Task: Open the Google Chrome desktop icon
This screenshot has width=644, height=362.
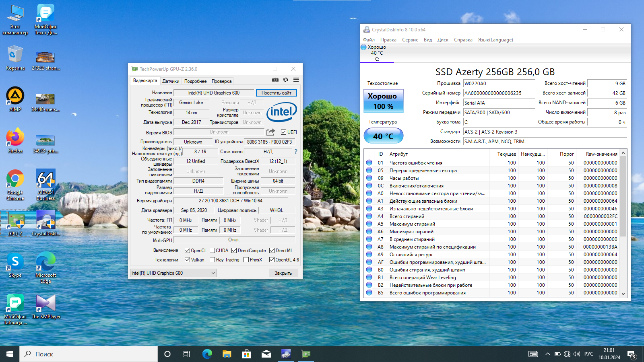Action: click(x=15, y=185)
